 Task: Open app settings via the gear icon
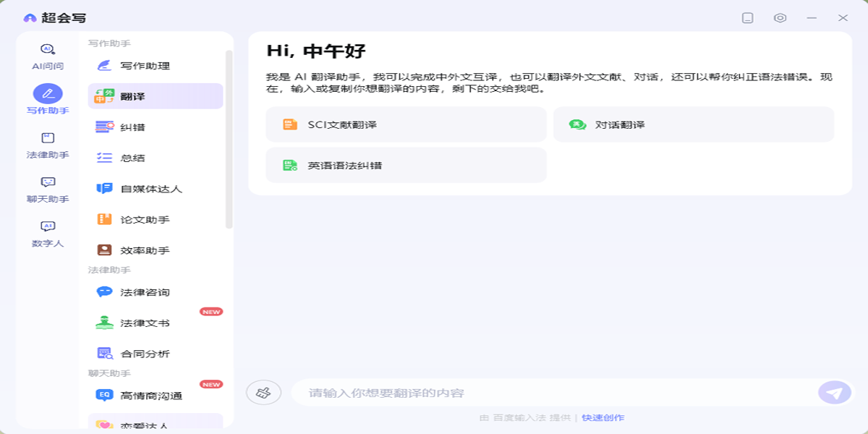(x=778, y=17)
